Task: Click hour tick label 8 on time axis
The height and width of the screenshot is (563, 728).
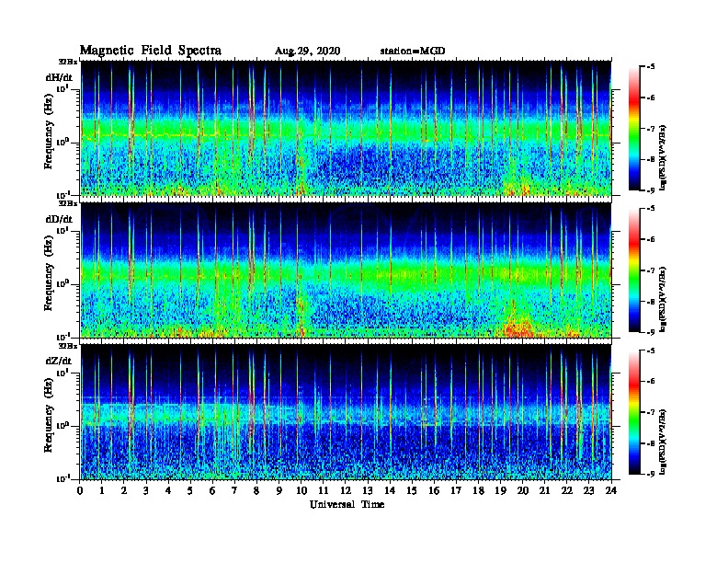Action: pos(256,491)
